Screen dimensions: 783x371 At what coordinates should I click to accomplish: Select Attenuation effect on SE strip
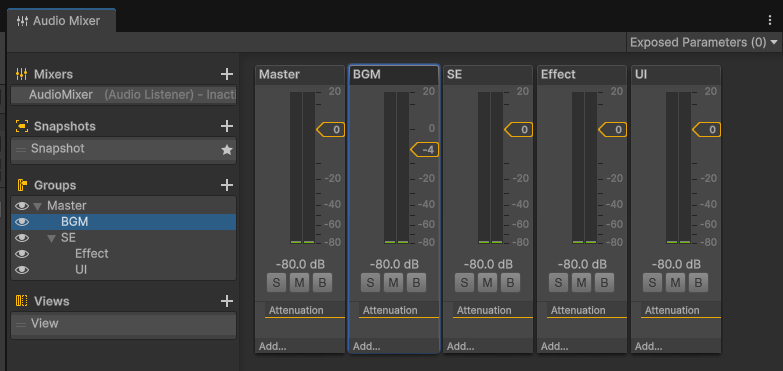pyautogui.click(x=492, y=311)
